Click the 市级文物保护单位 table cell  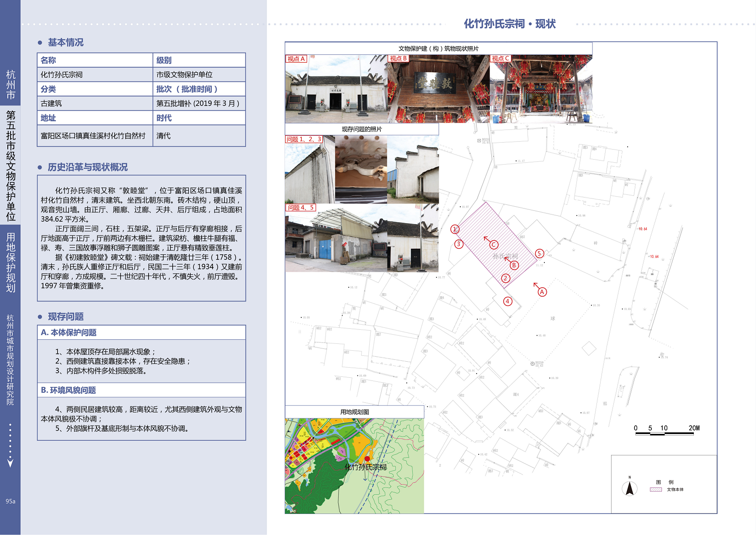199,75
